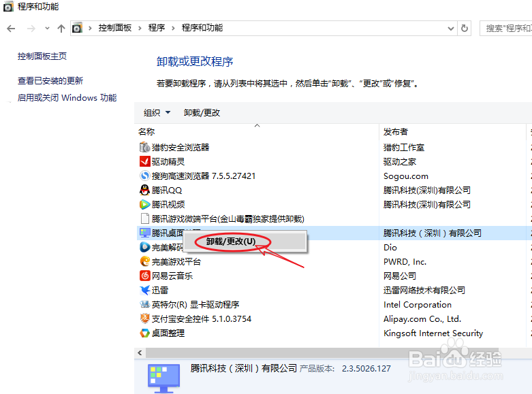
Task: Click the 迅雷 bird icon
Action: click(x=144, y=290)
